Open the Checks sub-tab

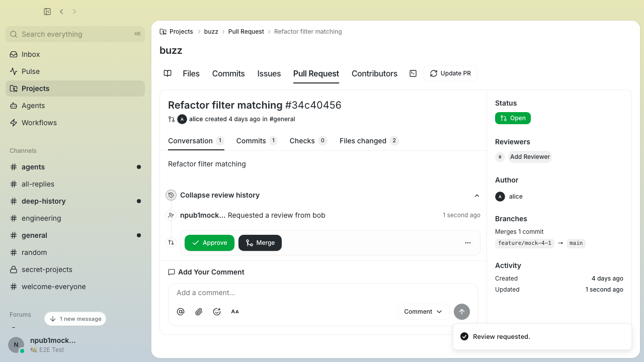point(308,141)
